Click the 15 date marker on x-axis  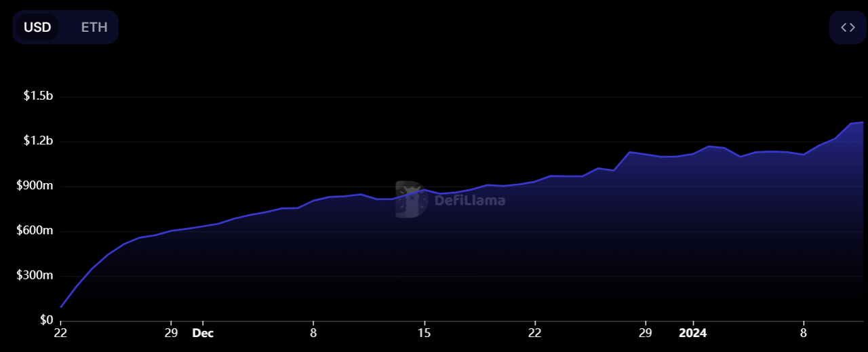[x=424, y=333]
